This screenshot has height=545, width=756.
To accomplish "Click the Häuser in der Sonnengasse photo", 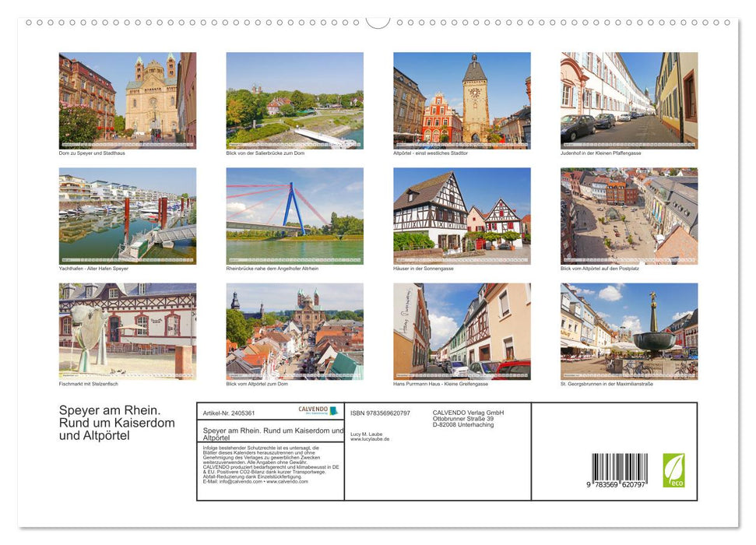I will (462, 216).
